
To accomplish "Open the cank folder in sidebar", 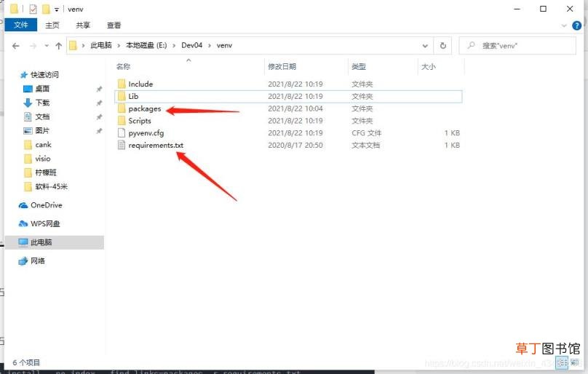I will point(43,145).
